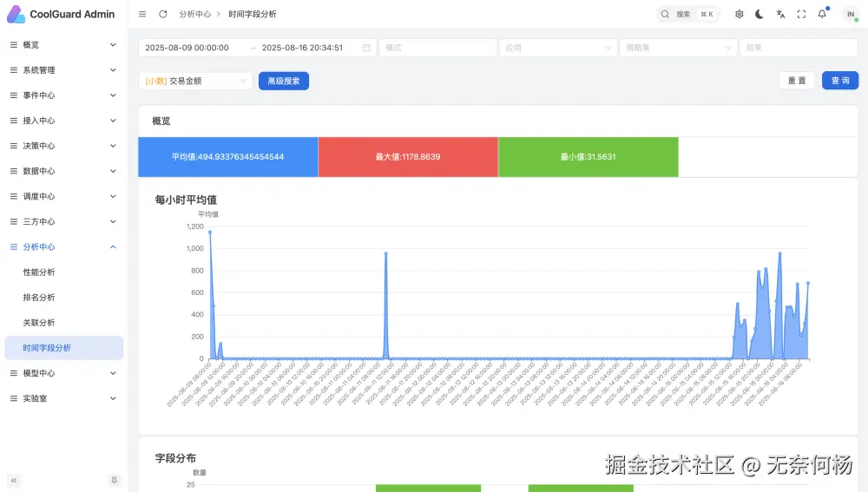Click the 时间字段分析 breadcrumb
Viewport: 868px width, 492px height.
(253, 15)
